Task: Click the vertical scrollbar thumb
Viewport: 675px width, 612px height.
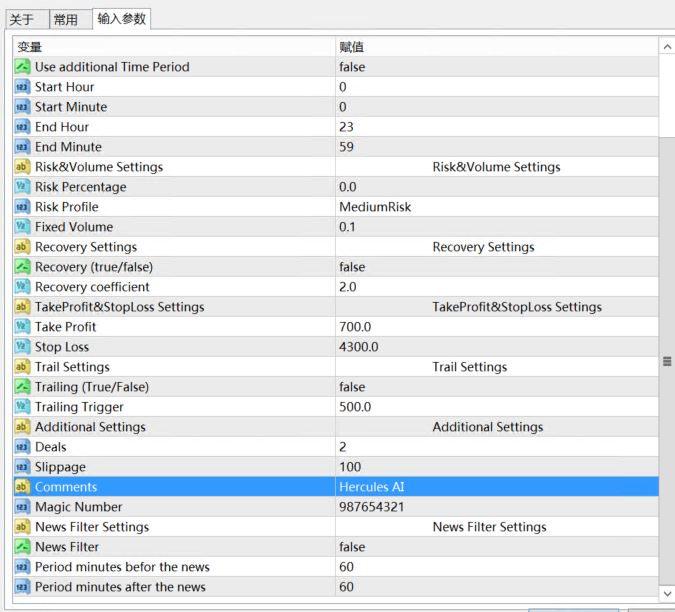Action: [x=667, y=362]
